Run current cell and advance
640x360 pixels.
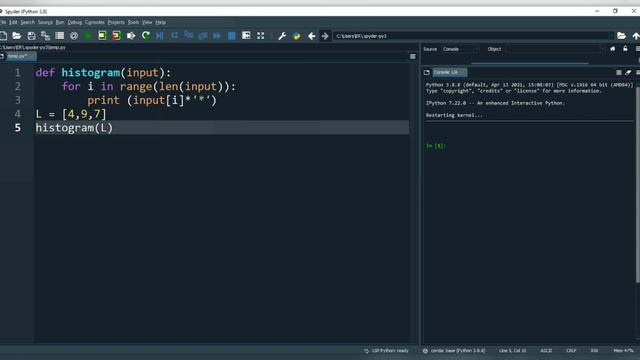tap(116, 36)
